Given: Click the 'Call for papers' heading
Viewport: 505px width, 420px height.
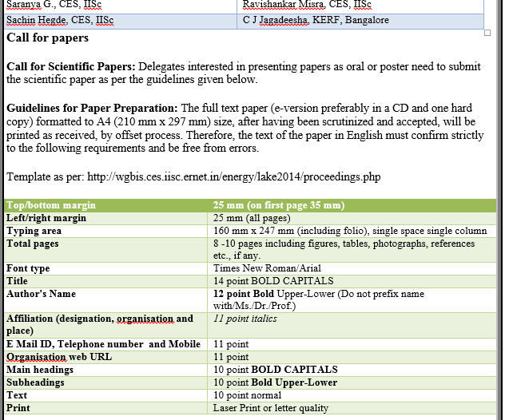Looking at the screenshot, I should point(48,38).
